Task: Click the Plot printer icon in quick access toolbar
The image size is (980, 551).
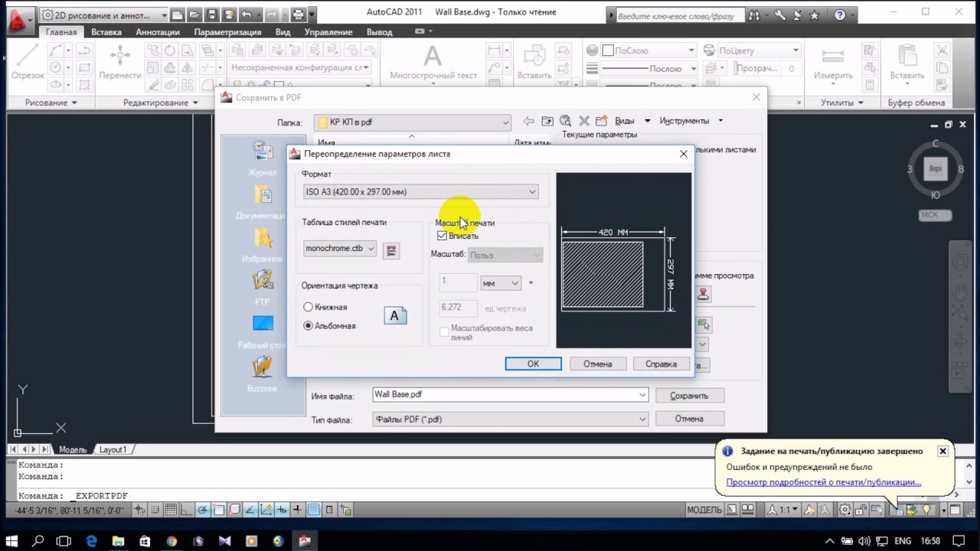Action: coord(298,15)
